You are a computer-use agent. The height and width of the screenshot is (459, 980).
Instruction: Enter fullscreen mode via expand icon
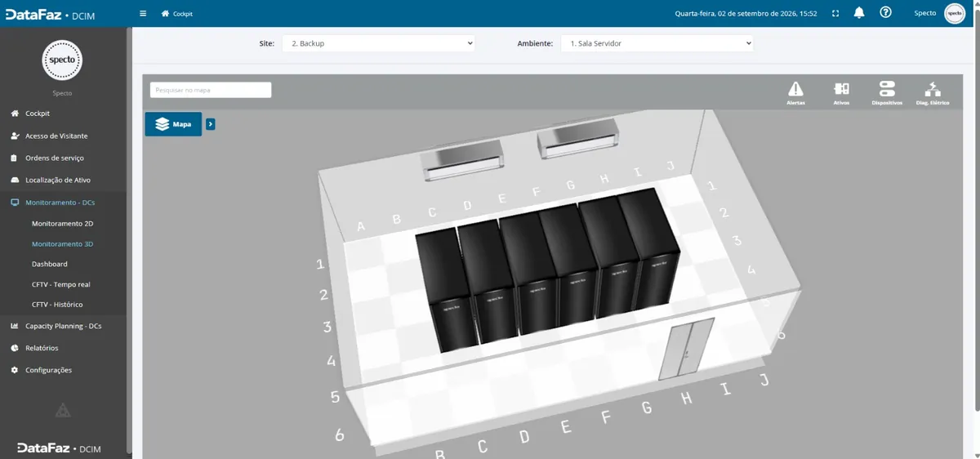(x=835, y=13)
